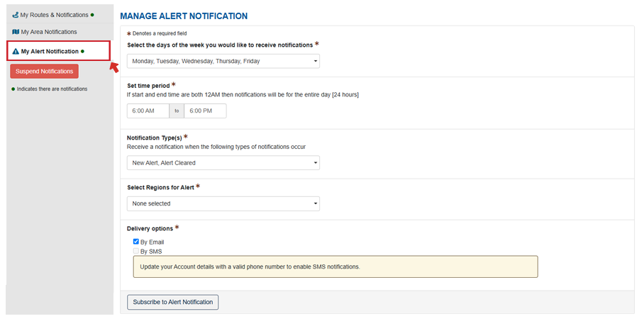Click the 'to' separator between time fields
The width and height of the screenshot is (644, 326).
pyautogui.click(x=177, y=111)
